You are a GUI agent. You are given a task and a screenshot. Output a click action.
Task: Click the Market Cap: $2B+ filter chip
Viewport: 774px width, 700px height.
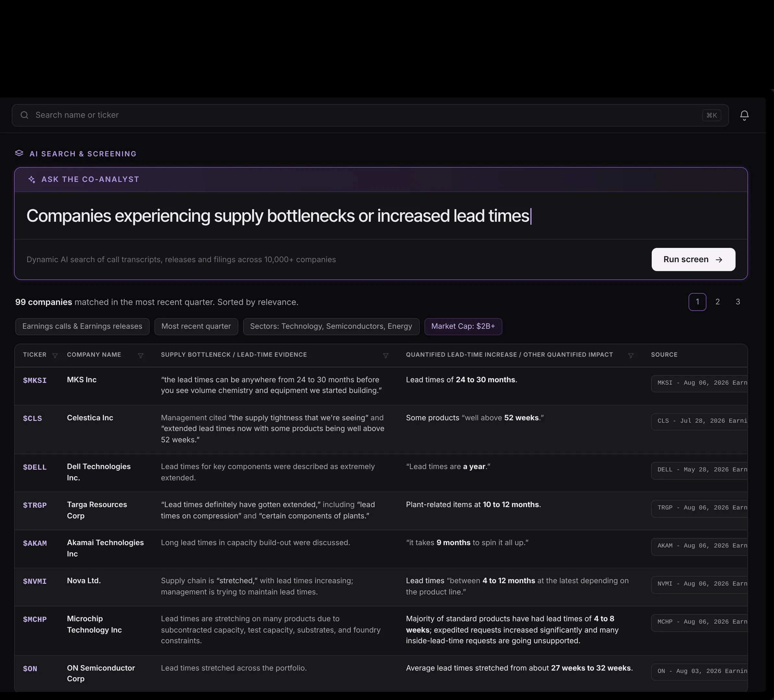pos(463,327)
